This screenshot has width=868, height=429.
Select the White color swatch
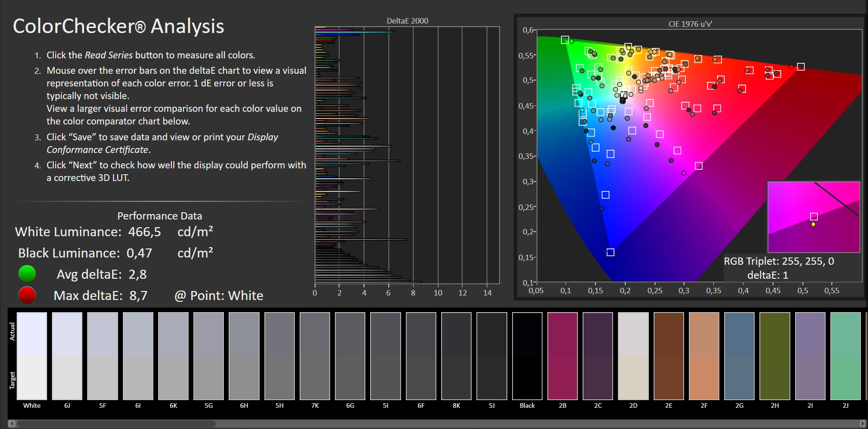32,356
